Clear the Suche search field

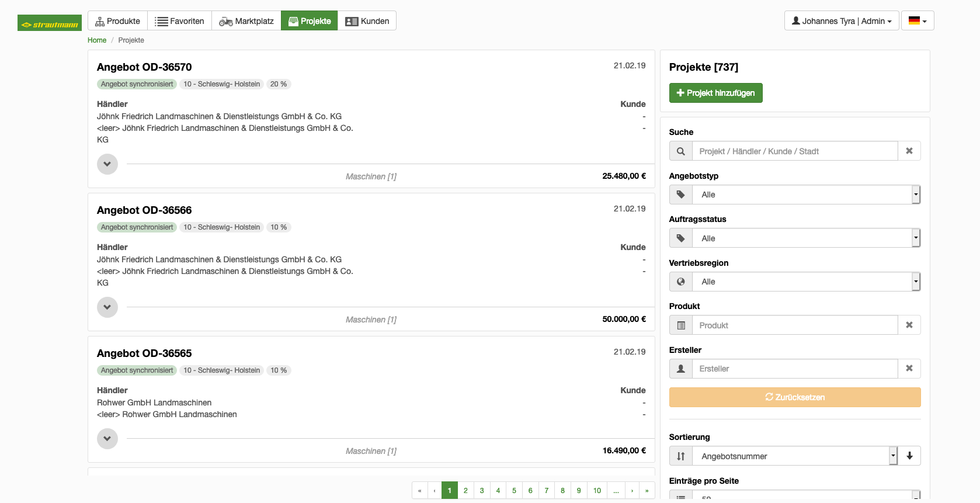coord(909,151)
